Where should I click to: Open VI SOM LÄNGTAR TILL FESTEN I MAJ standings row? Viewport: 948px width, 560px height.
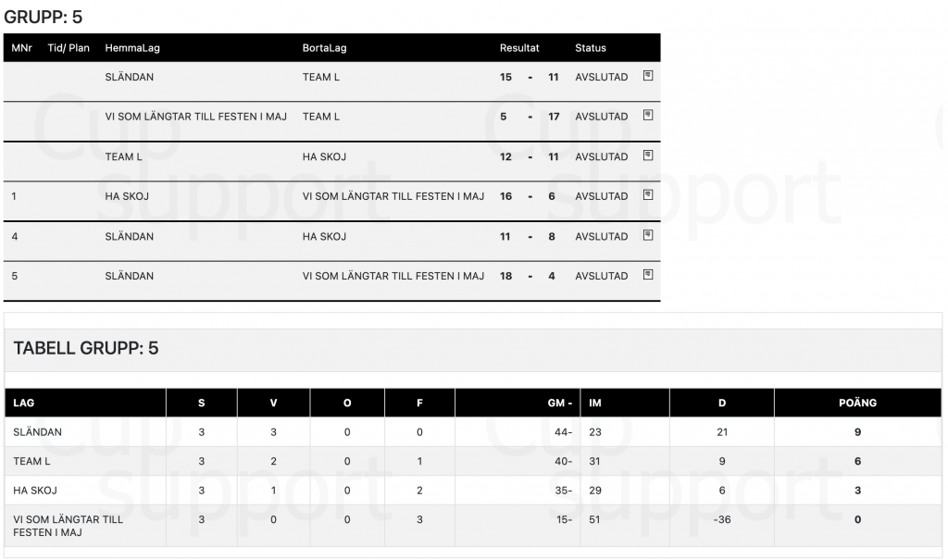coord(473,526)
